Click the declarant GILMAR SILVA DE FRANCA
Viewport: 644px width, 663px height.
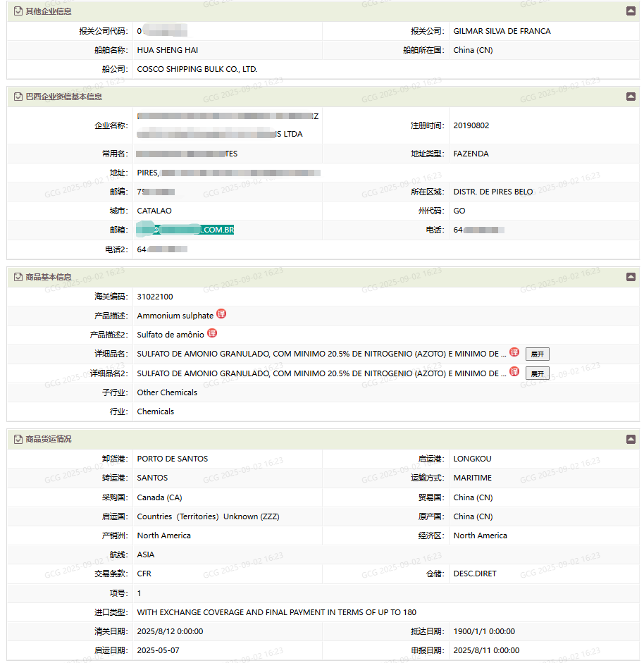pos(502,31)
